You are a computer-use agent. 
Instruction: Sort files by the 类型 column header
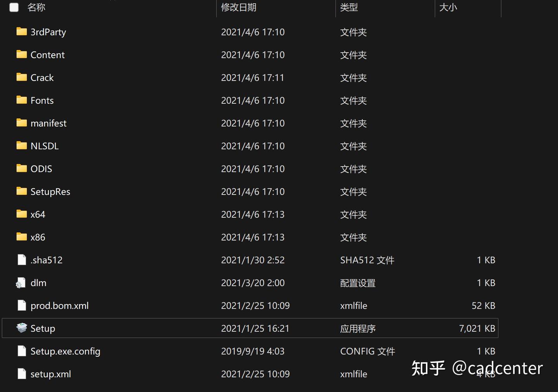click(x=349, y=7)
